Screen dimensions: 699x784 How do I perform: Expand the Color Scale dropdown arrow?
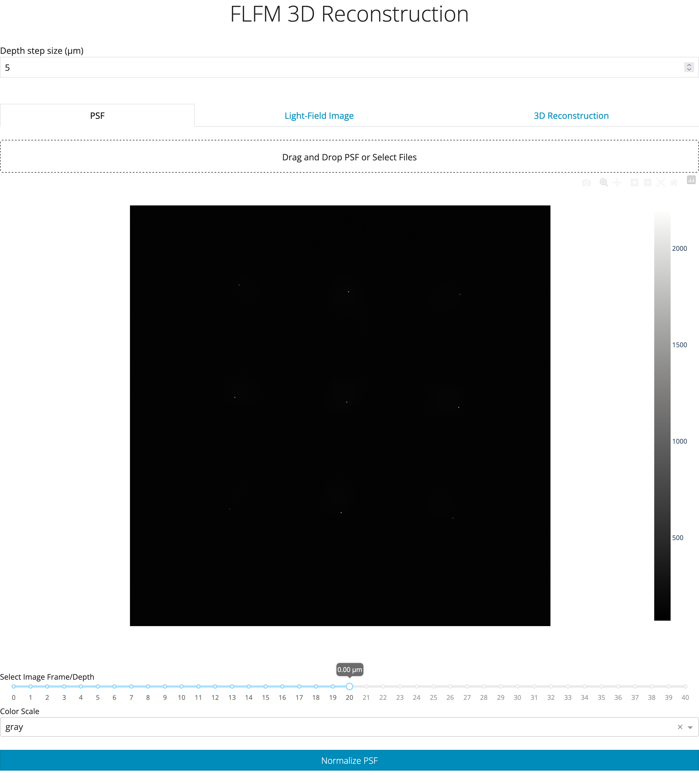click(x=690, y=727)
